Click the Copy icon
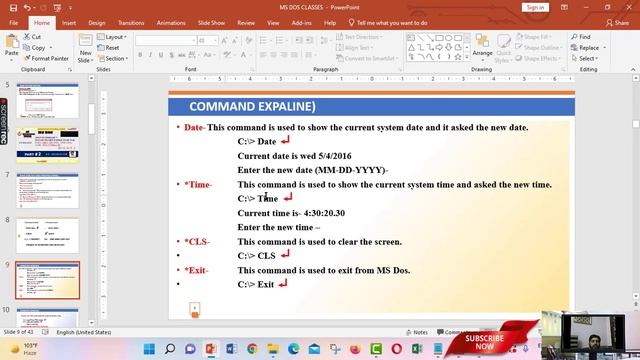This screenshot has height=360, width=640. pyautogui.click(x=34, y=48)
